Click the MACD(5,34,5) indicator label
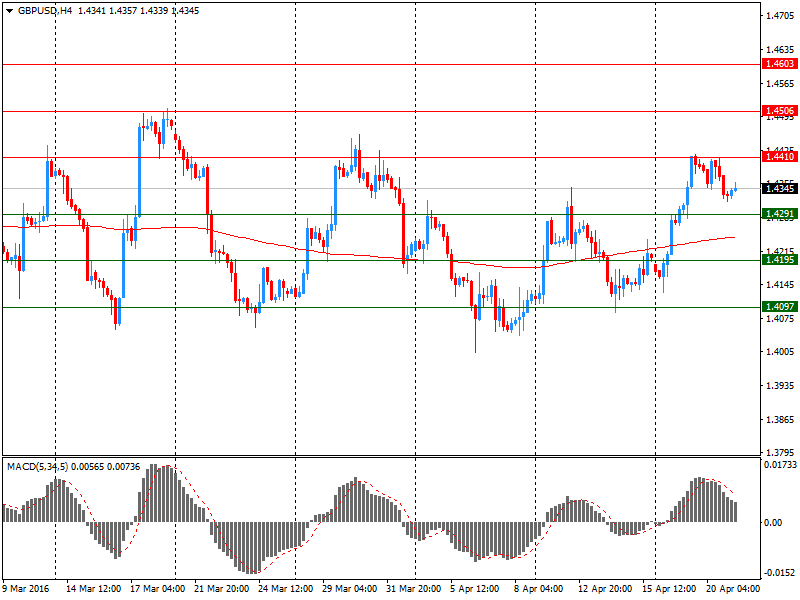 pyautogui.click(x=37, y=467)
